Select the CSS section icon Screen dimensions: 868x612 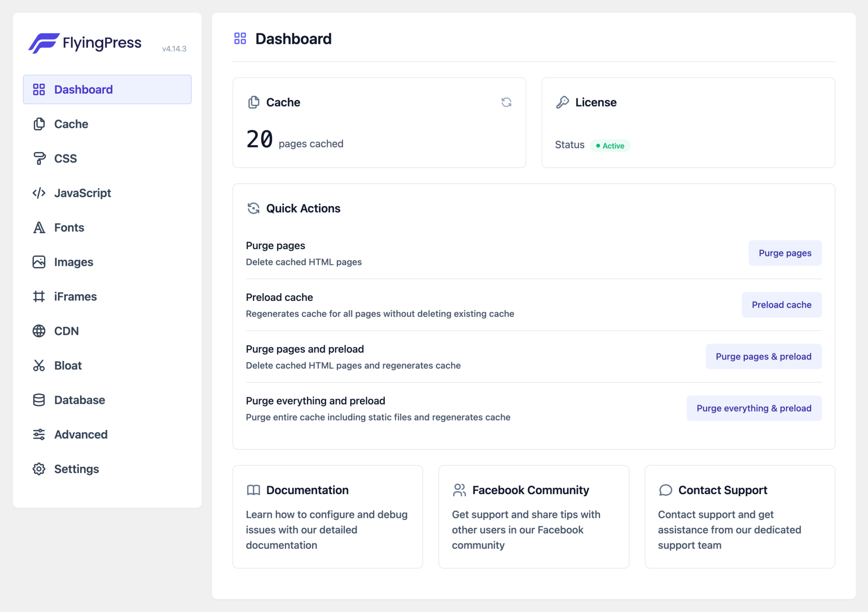point(39,159)
